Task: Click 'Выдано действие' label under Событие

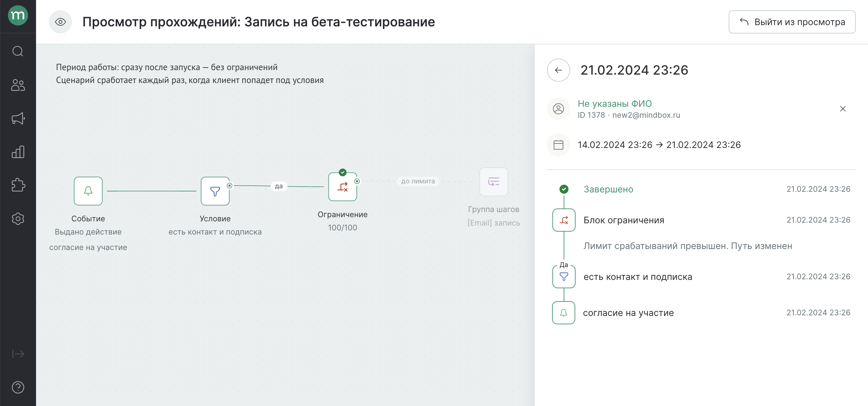Action: tap(88, 232)
